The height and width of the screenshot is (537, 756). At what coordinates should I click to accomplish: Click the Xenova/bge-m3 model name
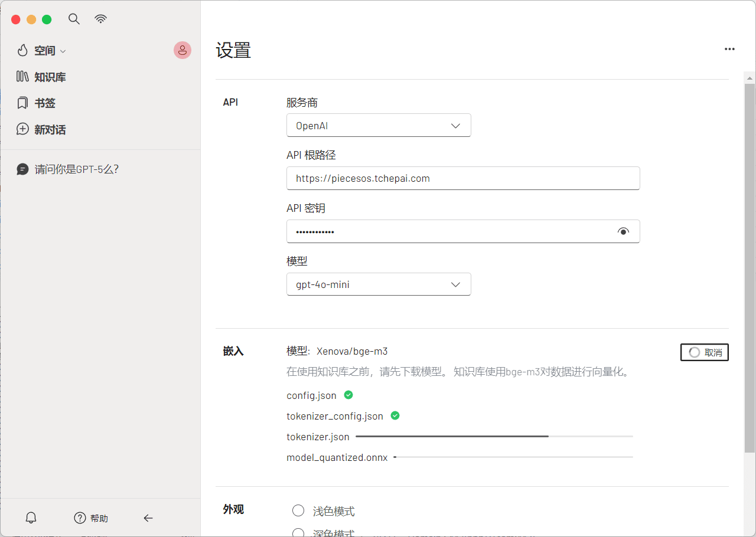(352, 351)
